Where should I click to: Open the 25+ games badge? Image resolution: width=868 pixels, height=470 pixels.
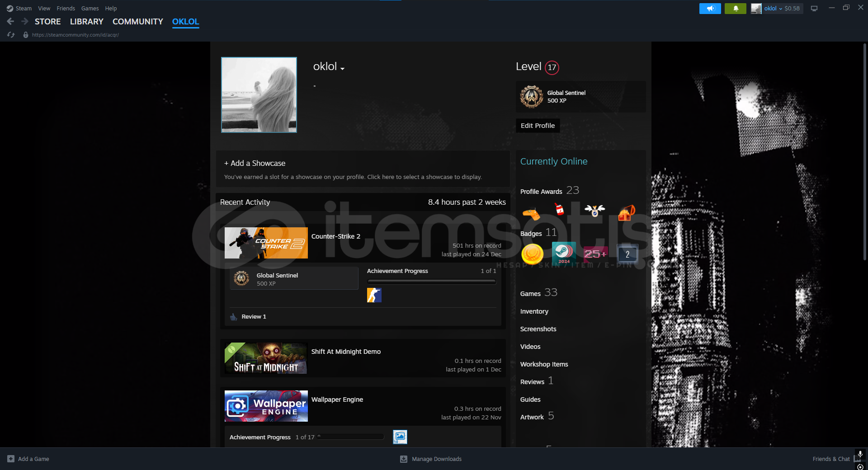pyautogui.click(x=595, y=254)
